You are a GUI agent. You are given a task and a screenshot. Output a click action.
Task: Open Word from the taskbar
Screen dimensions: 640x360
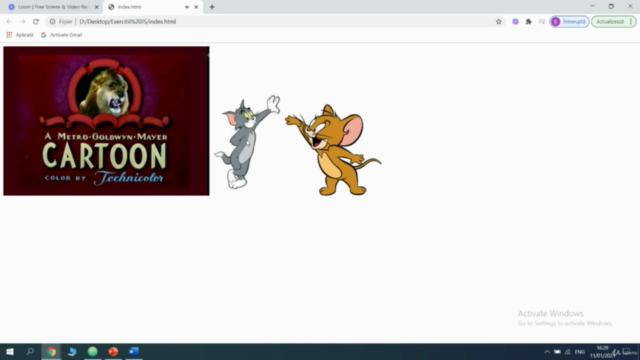(134, 351)
